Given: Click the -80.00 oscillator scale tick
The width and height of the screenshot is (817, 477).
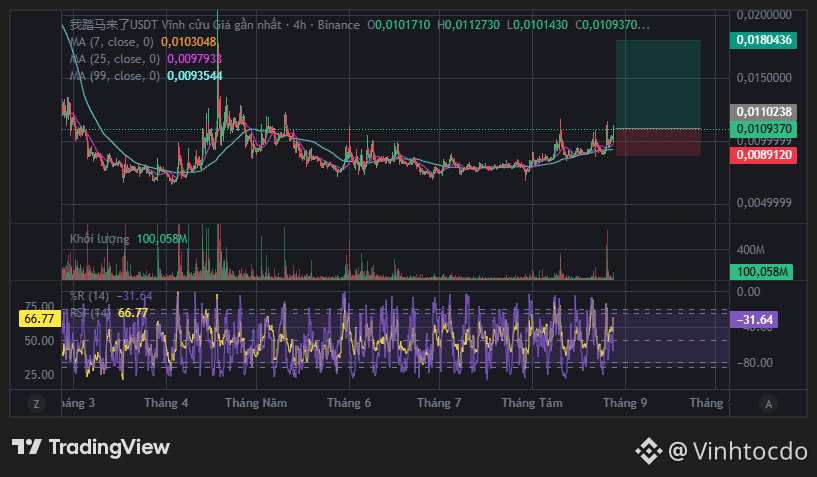Looking at the screenshot, I should click(x=755, y=363).
